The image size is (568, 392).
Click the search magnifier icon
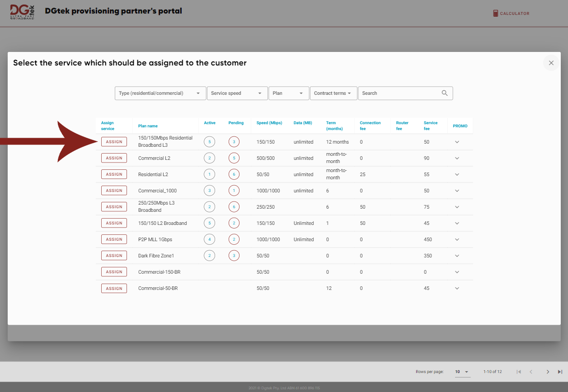pos(444,93)
